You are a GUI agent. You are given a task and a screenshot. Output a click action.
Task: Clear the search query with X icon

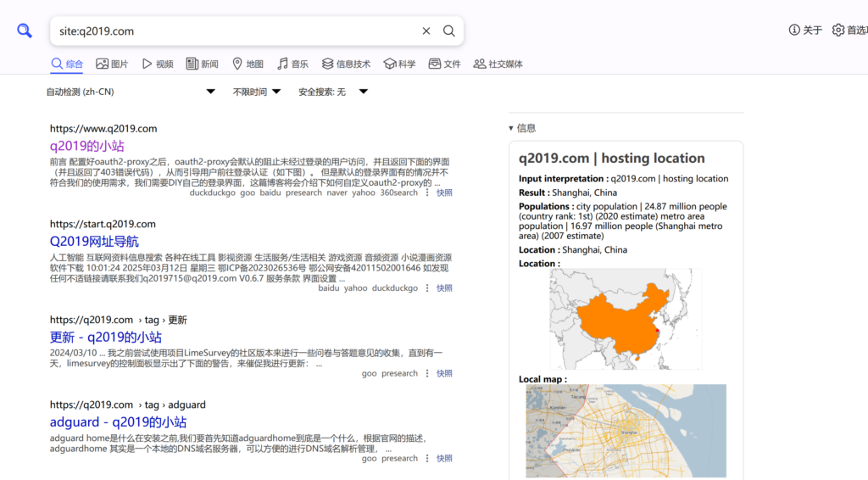426,31
